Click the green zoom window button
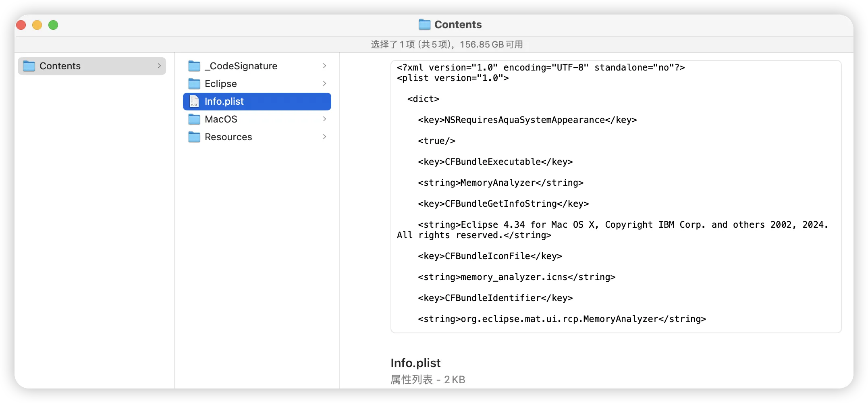This screenshot has height=403, width=868. [x=53, y=25]
